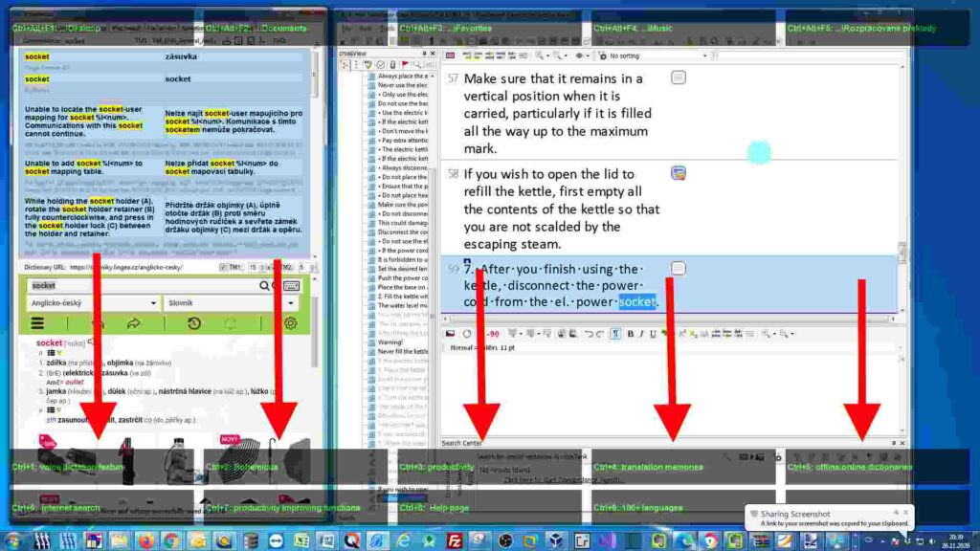
Task: Click the undo arrow in editor toolbar
Action: coord(589,334)
